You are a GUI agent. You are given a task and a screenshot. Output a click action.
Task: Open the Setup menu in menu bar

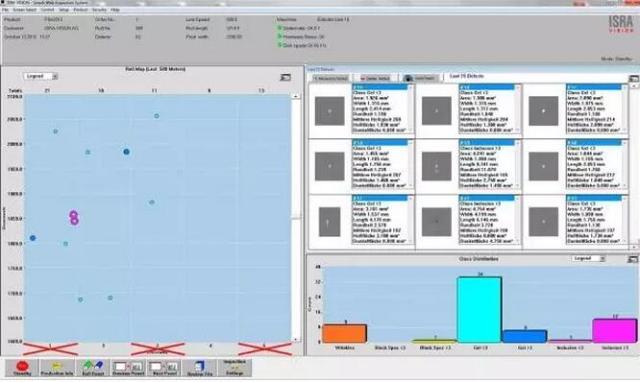(x=64, y=10)
